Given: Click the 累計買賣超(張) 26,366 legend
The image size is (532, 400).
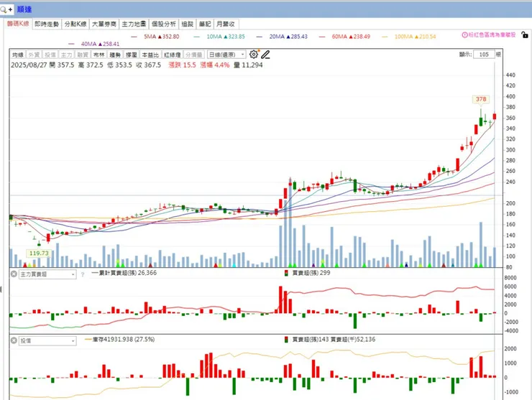Looking at the screenshot, I should point(124,273).
